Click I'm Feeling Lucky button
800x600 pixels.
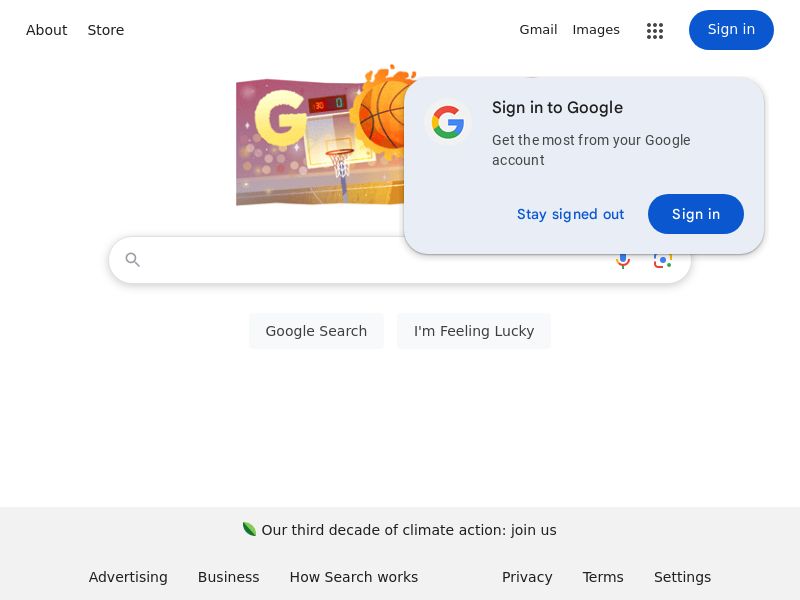point(474,331)
